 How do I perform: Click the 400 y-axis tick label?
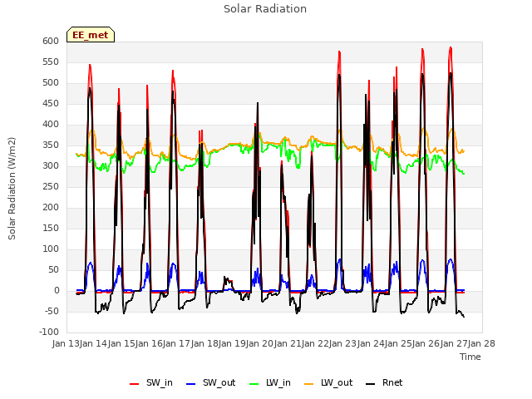click(x=51, y=124)
